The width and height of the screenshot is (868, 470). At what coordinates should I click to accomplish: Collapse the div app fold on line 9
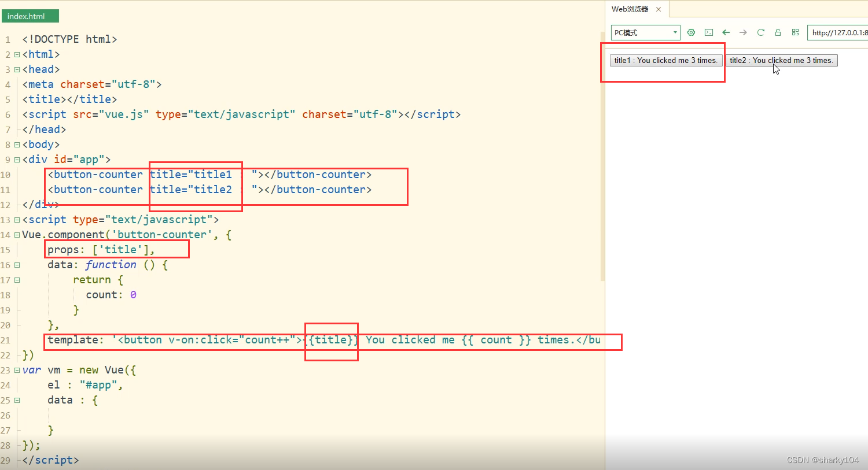coord(17,160)
